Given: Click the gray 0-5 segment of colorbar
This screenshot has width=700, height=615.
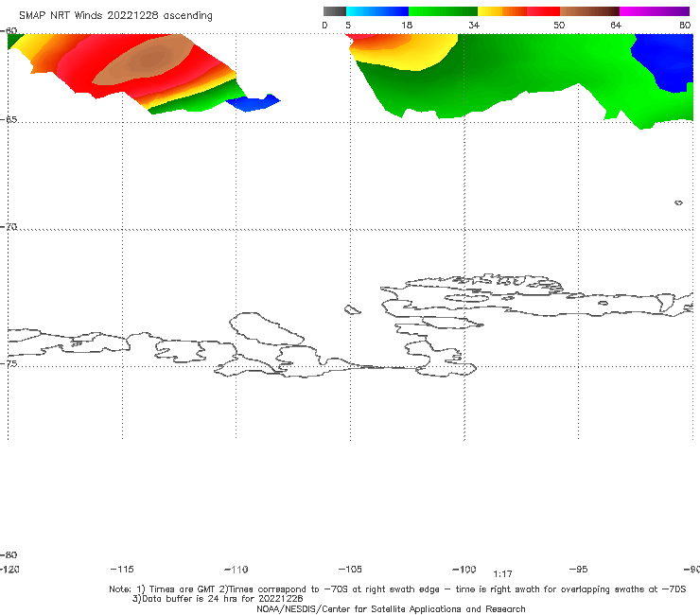Looking at the screenshot, I should [334, 11].
